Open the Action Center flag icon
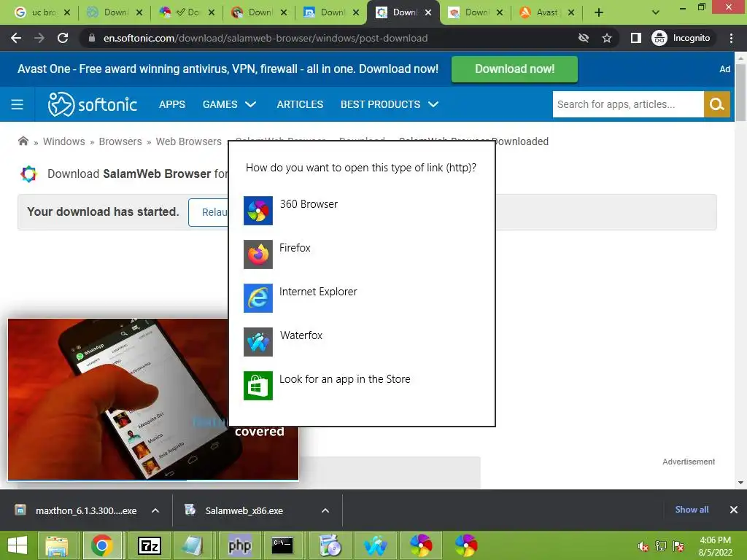This screenshot has width=747, height=560. point(678,546)
